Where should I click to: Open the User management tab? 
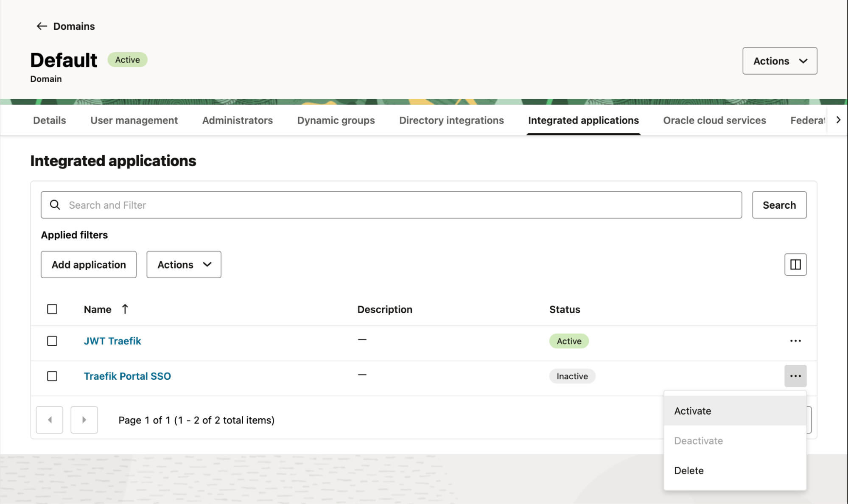(x=134, y=120)
